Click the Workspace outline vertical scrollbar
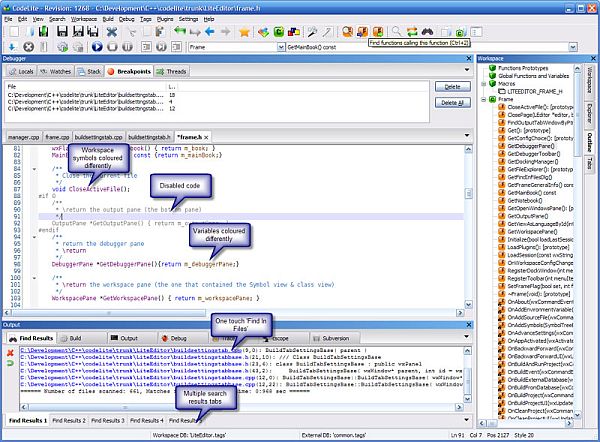Viewport: 600px width, 442px height. pos(577,115)
